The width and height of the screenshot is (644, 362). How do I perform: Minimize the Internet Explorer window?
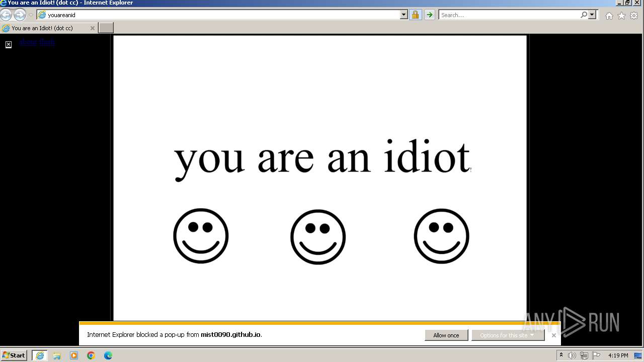click(x=619, y=3)
